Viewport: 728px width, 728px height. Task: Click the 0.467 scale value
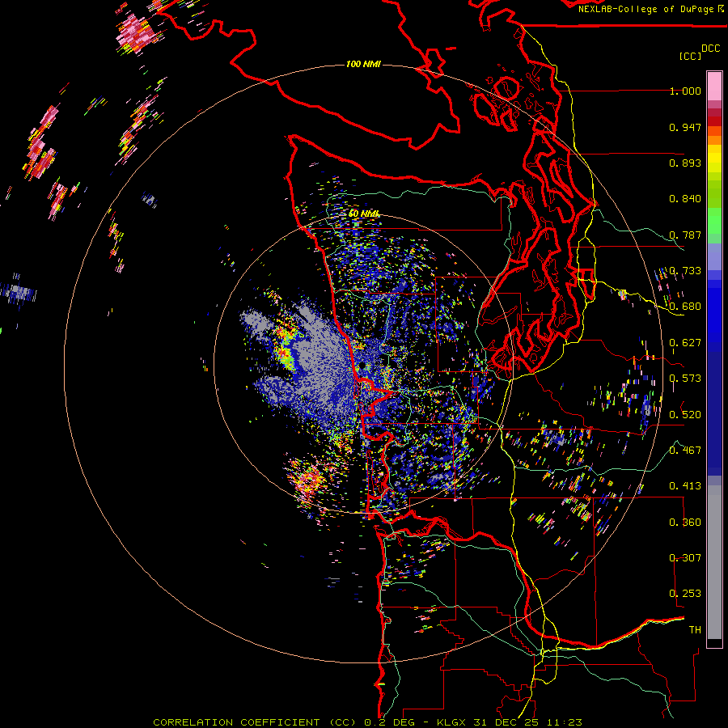(x=685, y=450)
